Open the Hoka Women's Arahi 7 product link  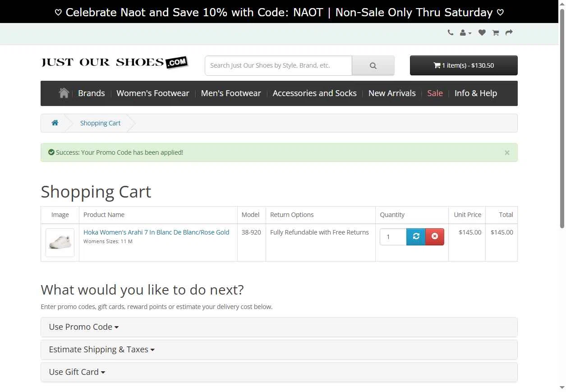tap(156, 232)
